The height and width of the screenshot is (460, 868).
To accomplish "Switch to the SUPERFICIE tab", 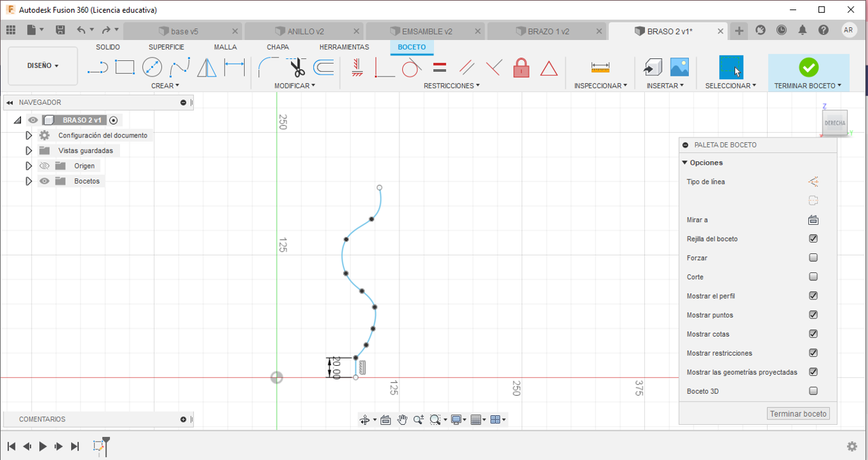I will (x=166, y=47).
